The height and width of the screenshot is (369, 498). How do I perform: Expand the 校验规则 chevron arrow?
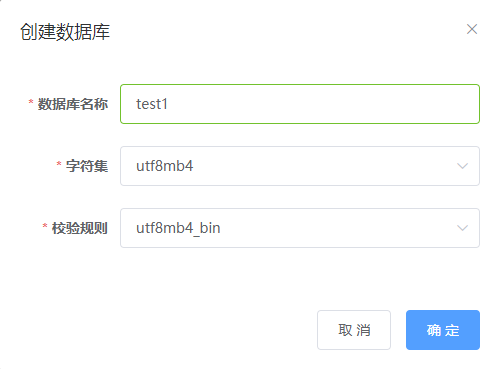(462, 228)
